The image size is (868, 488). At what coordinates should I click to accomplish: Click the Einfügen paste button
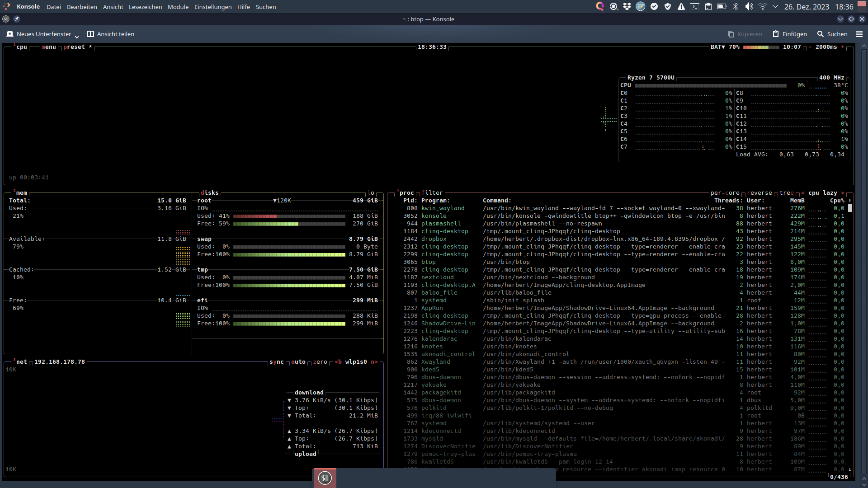[790, 34]
